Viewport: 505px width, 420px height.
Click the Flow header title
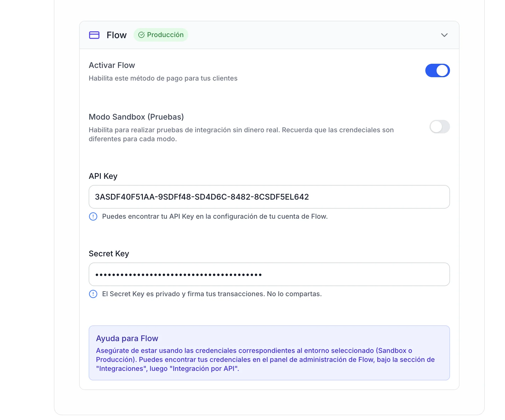click(116, 35)
